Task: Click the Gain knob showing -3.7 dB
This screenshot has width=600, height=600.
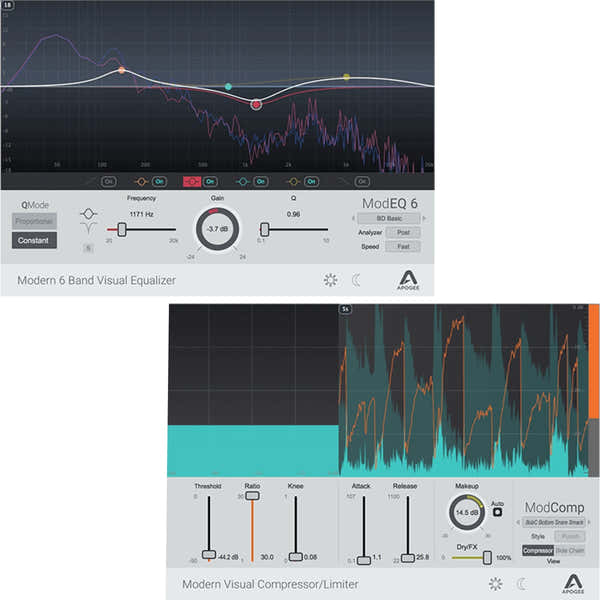Action: point(217,229)
